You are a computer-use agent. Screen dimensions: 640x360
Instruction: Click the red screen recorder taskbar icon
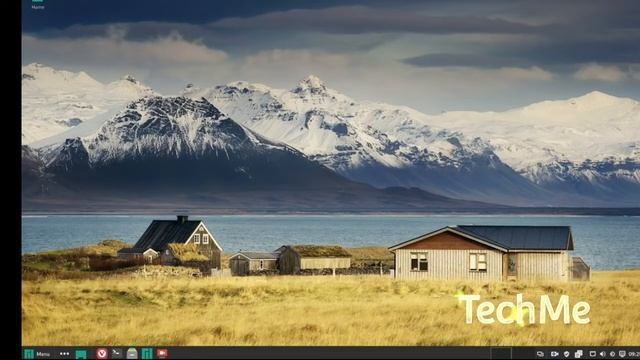[x=162, y=353]
